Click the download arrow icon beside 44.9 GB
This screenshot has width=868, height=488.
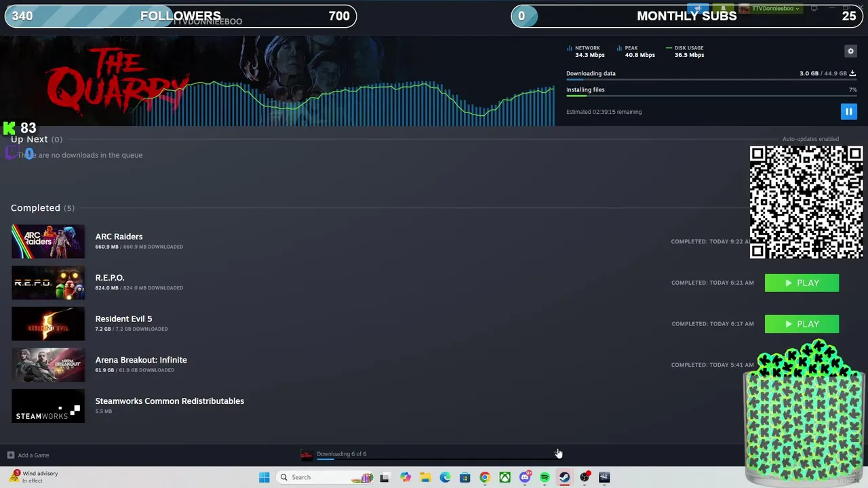click(852, 73)
